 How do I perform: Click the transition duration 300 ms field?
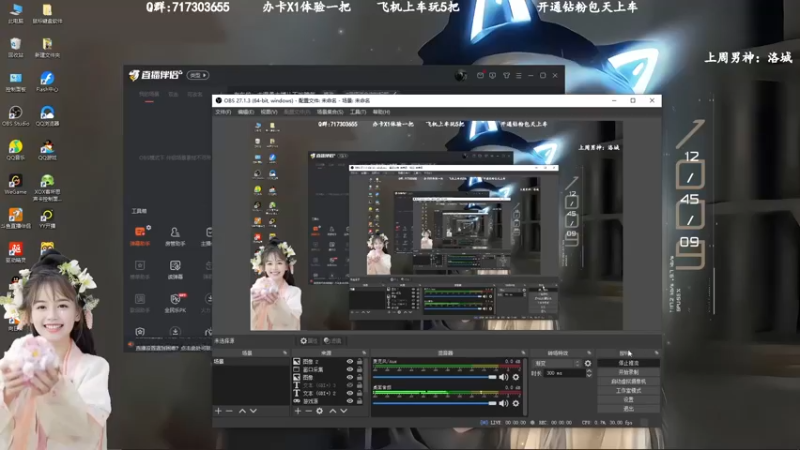click(x=565, y=373)
